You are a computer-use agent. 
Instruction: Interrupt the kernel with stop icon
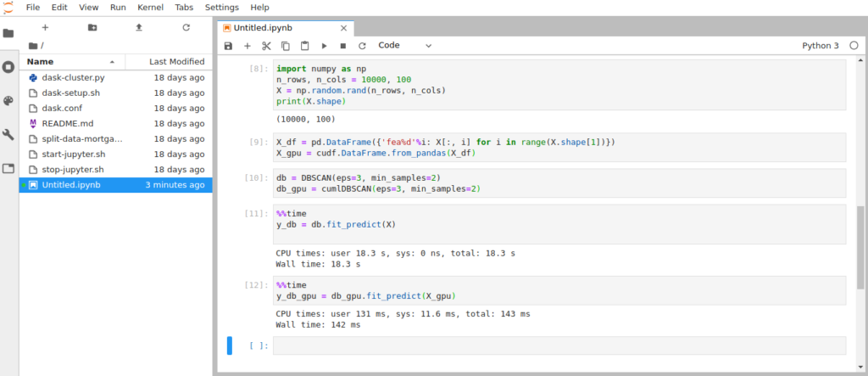tap(343, 46)
